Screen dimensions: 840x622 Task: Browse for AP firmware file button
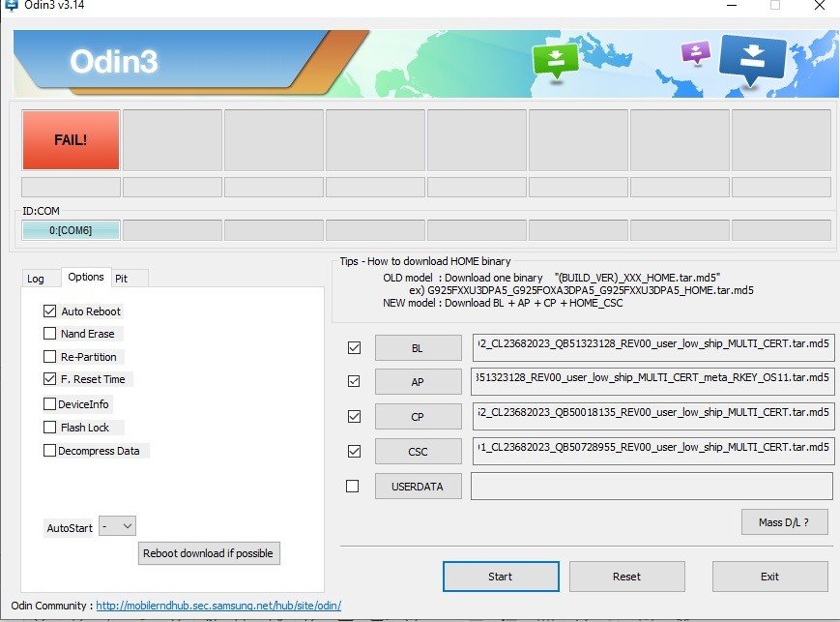click(x=418, y=382)
